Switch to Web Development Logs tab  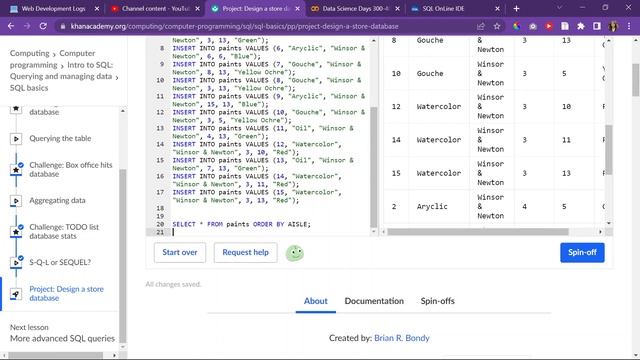[x=54, y=9]
